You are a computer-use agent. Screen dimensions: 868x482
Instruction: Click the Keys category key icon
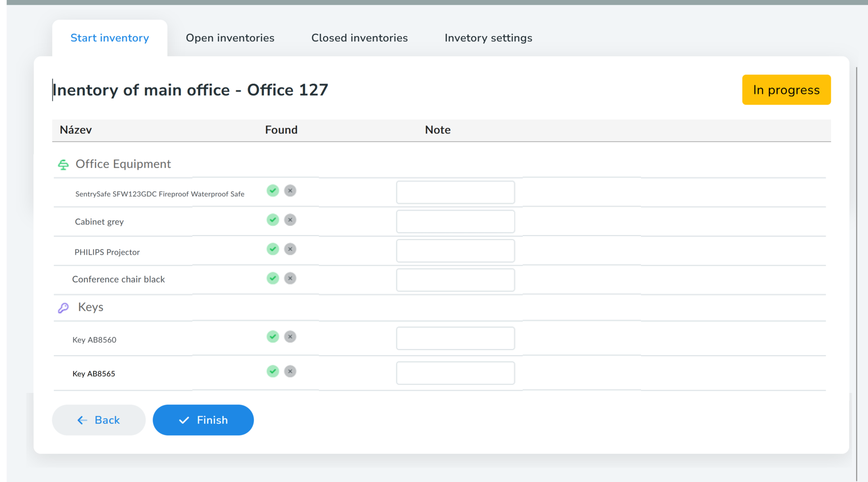coord(63,308)
